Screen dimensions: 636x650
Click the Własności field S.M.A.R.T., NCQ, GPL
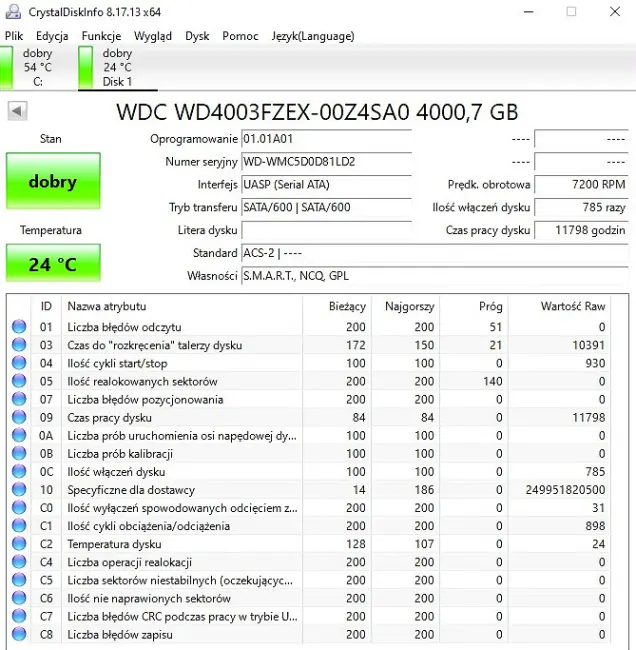pyautogui.click(x=435, y=275)
